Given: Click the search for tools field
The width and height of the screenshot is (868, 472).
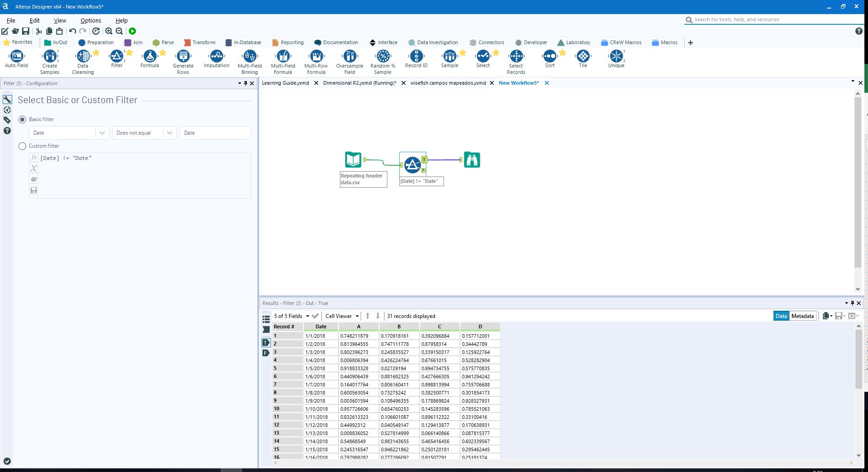Looking at the screenshot, I should coord(765,19).
